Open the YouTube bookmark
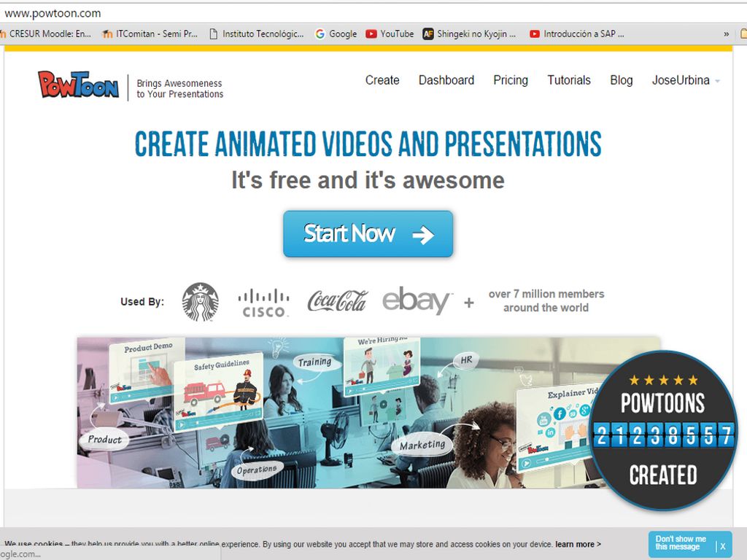 click(x=390, y=34)
